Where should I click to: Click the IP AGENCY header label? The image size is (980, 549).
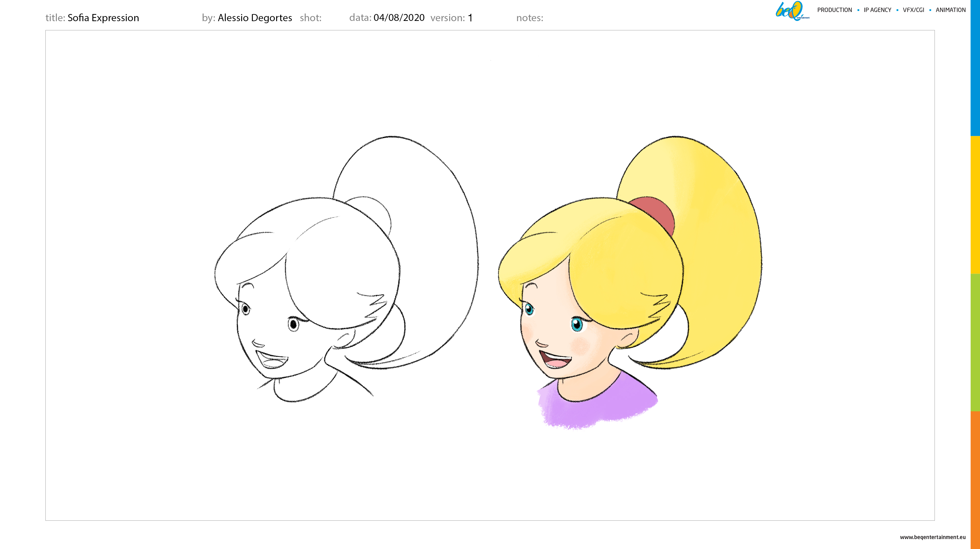(x=877, y=10)
